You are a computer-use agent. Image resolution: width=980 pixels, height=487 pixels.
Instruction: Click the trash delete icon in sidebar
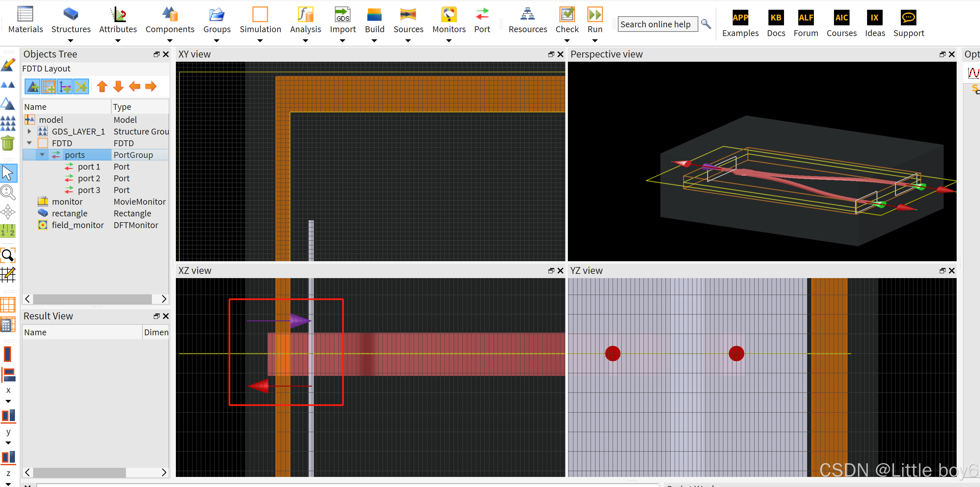(x=7, y=144)
